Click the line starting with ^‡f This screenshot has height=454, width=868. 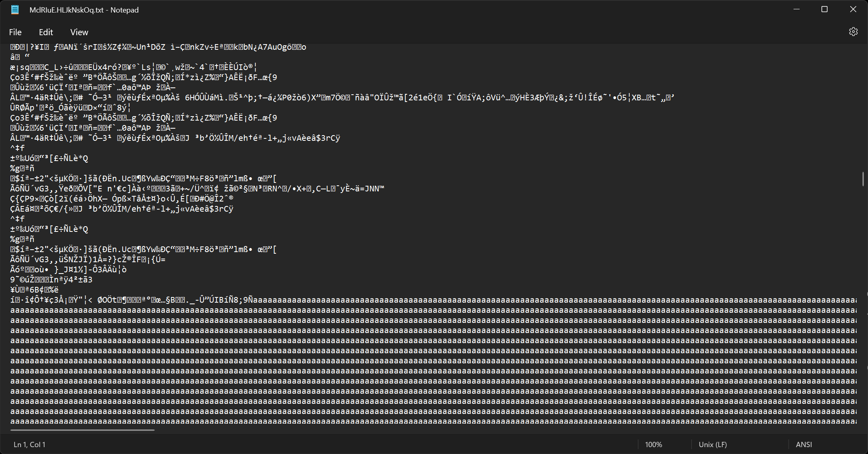point(18,148)
